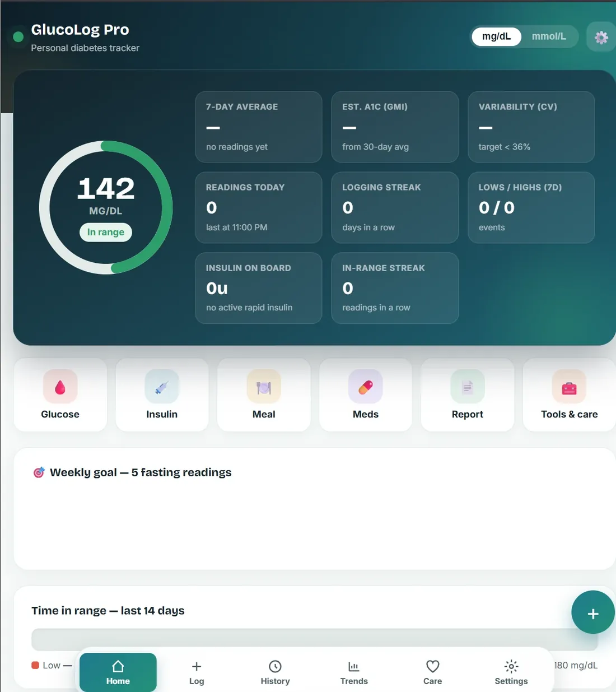This screenshot has height=692, width=616.
Task: Click the Weekly goal — 5 fasting readings heading
Action: point(141,472)
